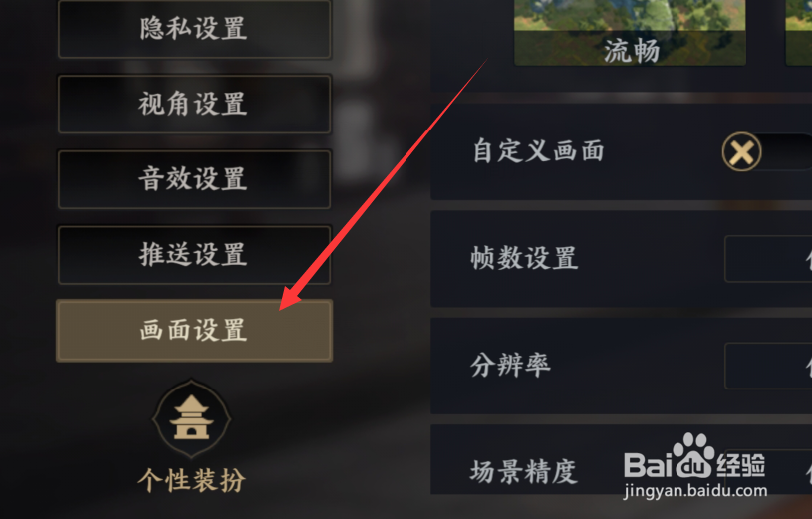Screen dimensions: 812x519
Task: Click the 自定义画面 row label
Action: pyautogui.click(x=538, y=151)
